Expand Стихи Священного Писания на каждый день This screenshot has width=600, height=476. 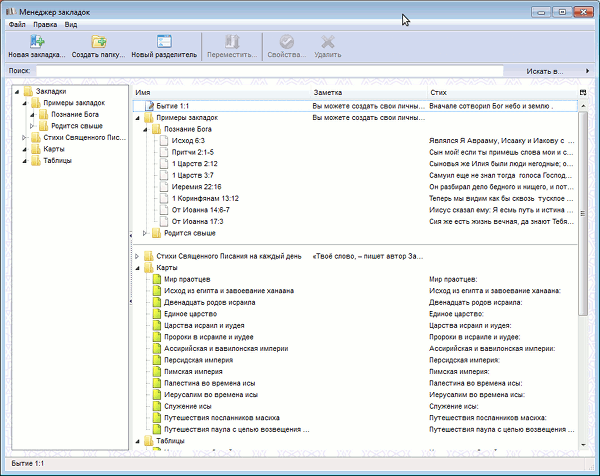137,256
